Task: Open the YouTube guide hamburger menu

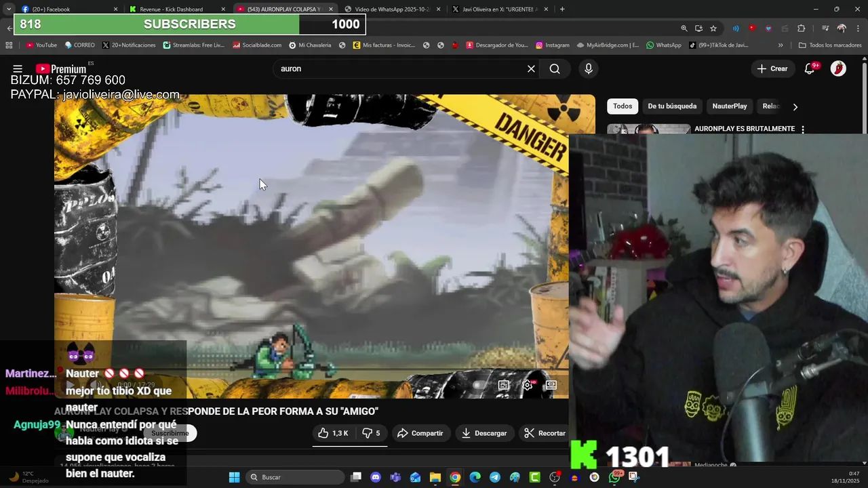Action: click(18, 68)
